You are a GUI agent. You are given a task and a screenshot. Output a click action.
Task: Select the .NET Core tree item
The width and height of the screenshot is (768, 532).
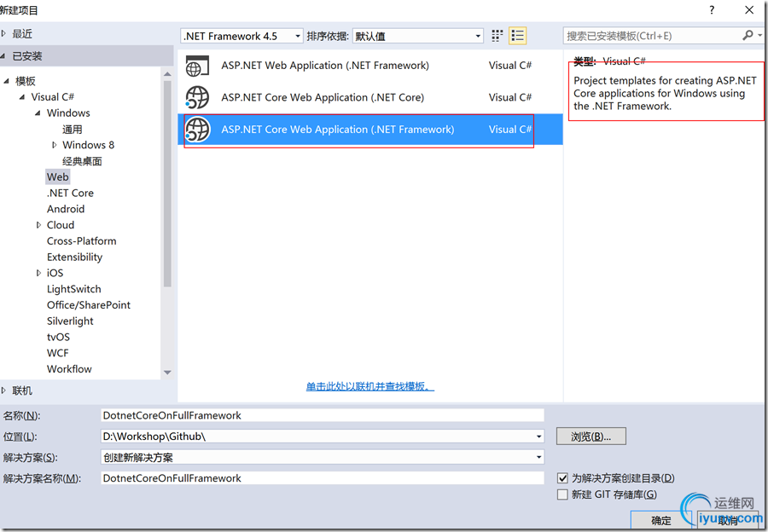[70, 193]
